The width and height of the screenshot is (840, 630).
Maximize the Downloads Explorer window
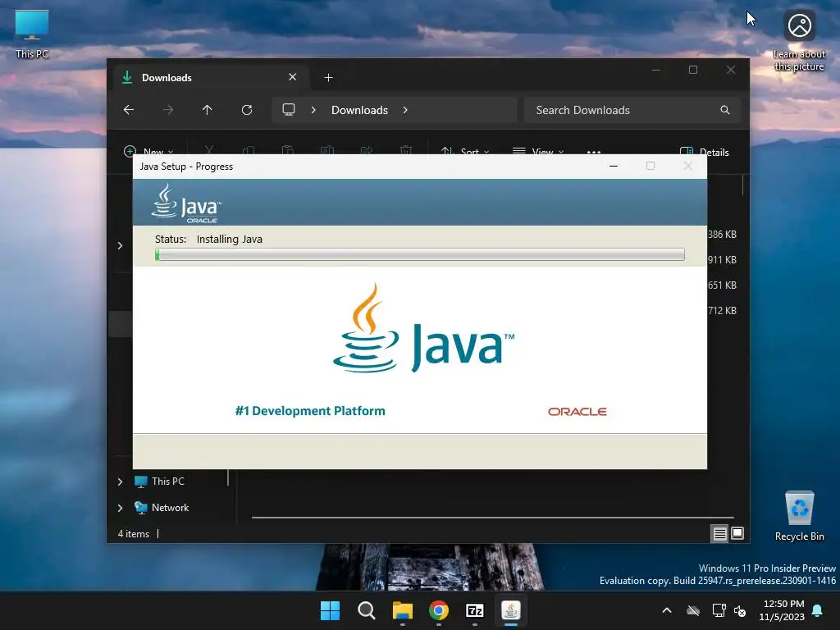tap(693, 71)
